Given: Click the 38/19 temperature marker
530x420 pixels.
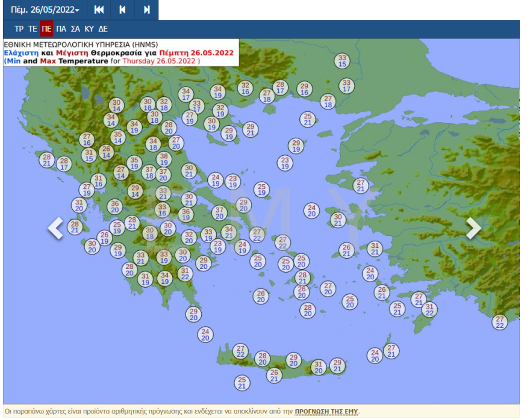Looking at the screenshot, I should [x=163, y=159].
